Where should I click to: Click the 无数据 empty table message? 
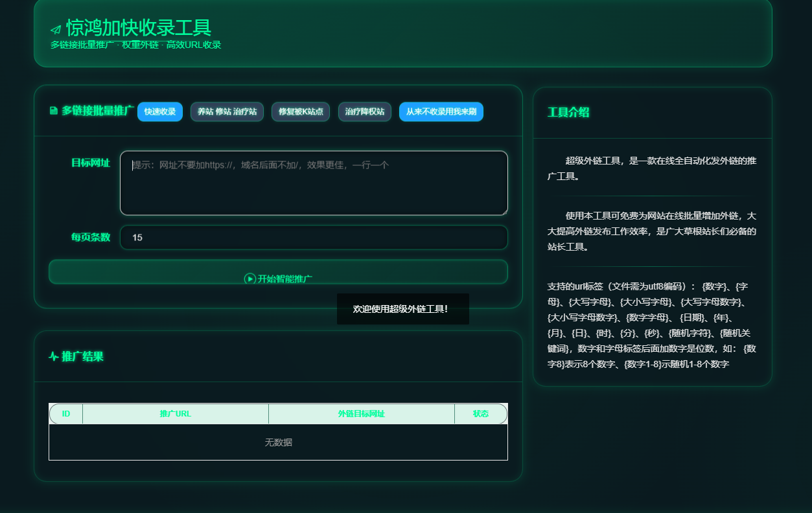pyautogui.click(x=278, y=442)
